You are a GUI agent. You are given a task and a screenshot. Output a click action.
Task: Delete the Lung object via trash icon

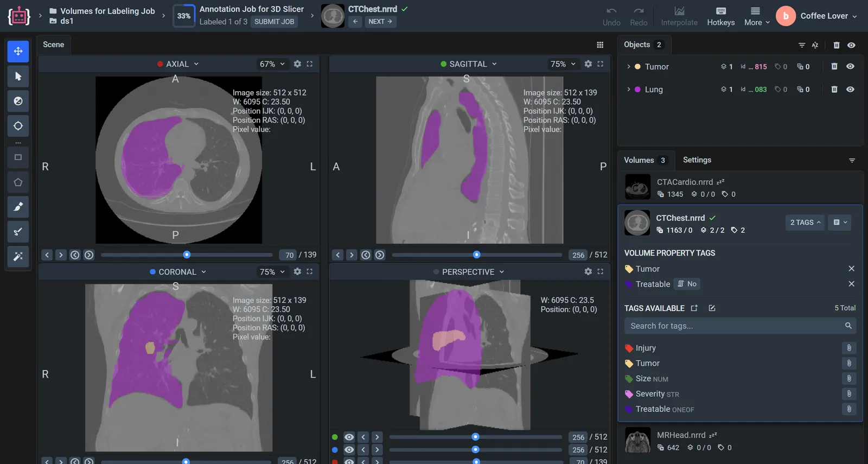(x=834, y=90)
